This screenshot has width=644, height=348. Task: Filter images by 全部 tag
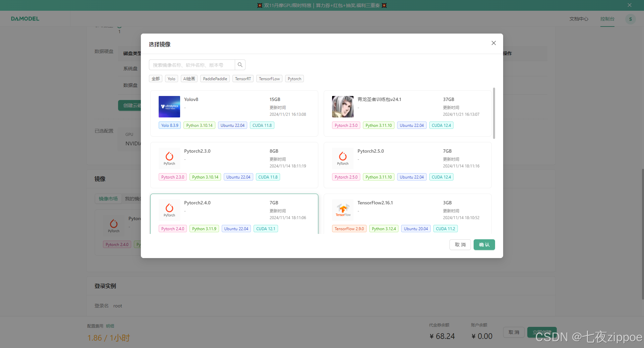coord(156,79)
